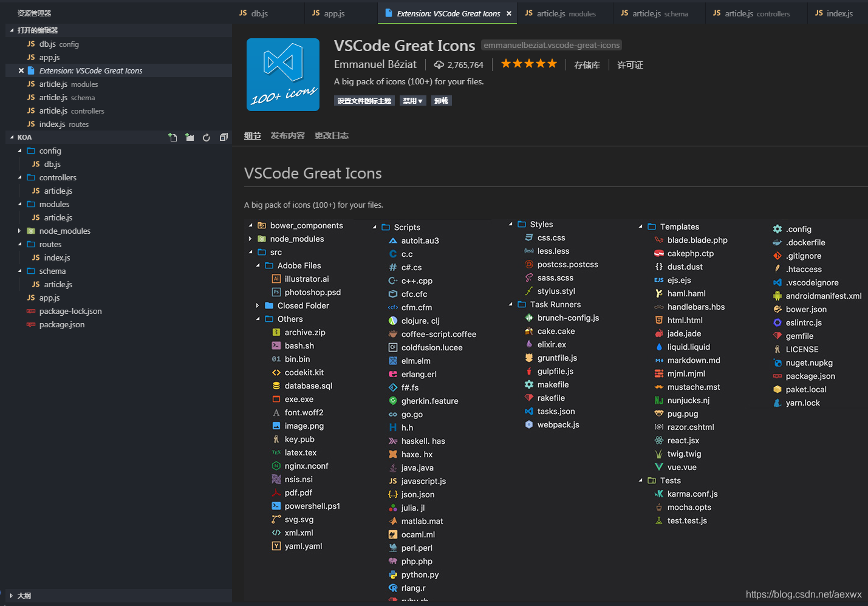Viewport: 868px width, 606px height.
Task: Switch to the db.js tab
Action: (268, 13)
